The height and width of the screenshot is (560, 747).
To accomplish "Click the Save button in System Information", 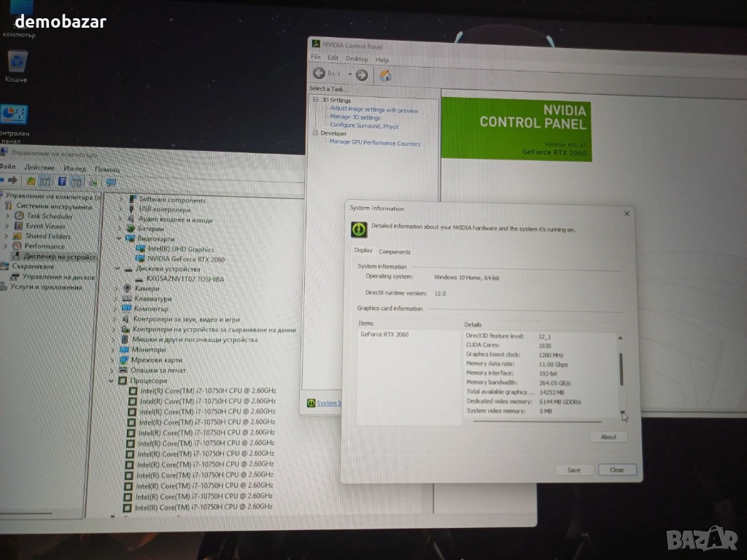I will pyautogui.click(x=573, y=470).
